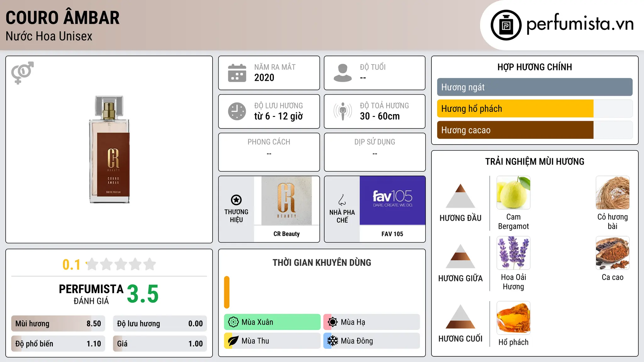The image size is (644, 362).
Task: Click the DỊP SỬ DỤNG heading
Action: [375, 142]
